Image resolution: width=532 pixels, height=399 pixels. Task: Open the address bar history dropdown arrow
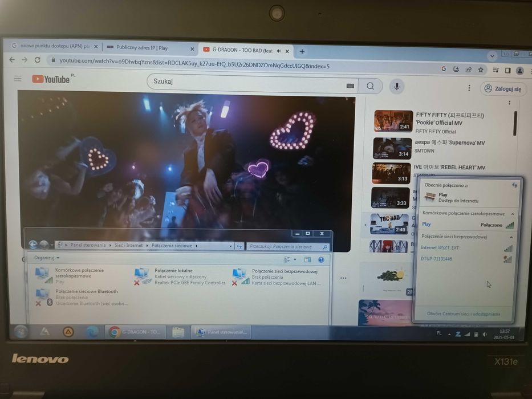click(x=231, y=246)
